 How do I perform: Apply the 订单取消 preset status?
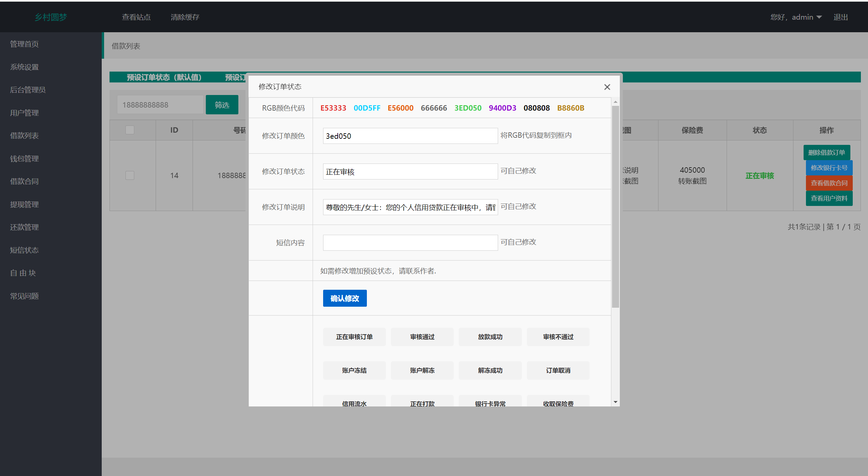[558, 370]
